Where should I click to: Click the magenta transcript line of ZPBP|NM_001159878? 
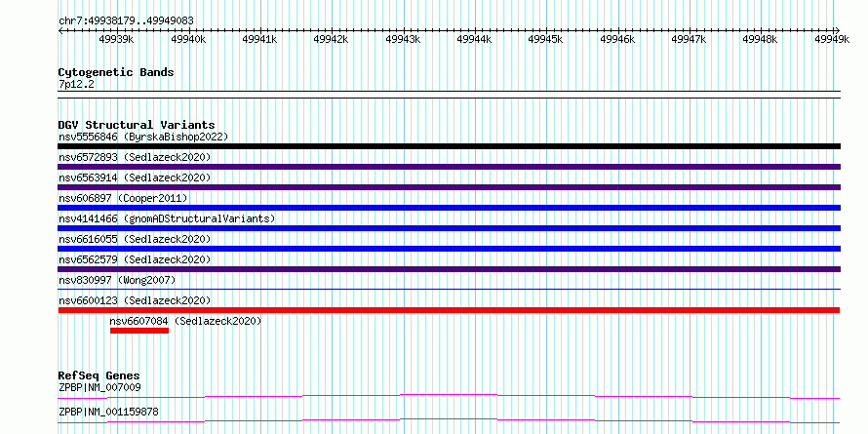click(x=449, y=420)
